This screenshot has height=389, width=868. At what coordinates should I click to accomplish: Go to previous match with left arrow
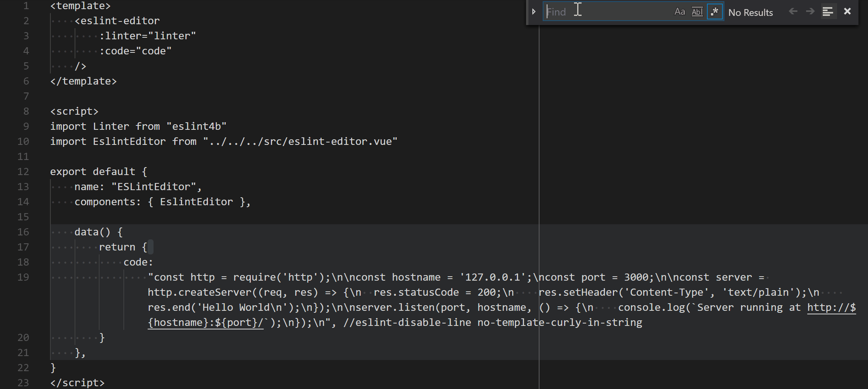793,11
